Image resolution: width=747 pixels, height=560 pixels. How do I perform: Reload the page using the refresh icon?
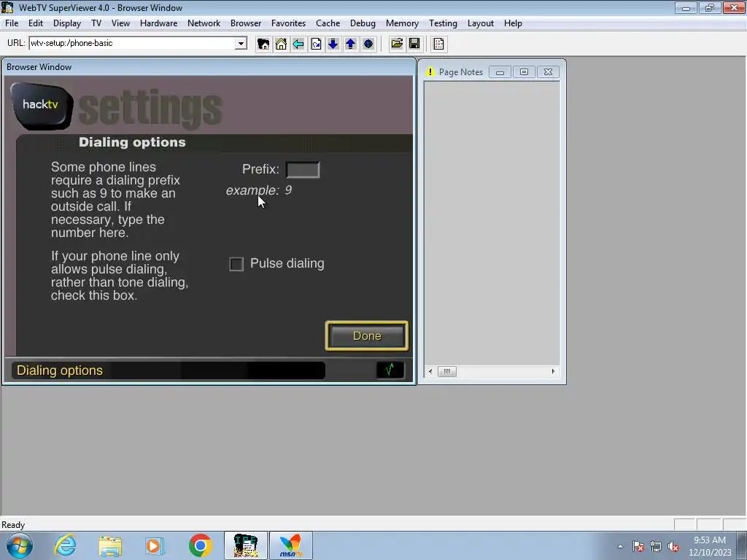pos(316,44)
